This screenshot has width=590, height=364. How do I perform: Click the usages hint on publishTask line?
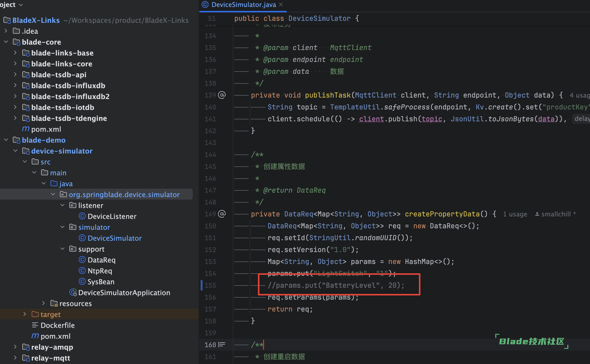(x=580, y=95)
